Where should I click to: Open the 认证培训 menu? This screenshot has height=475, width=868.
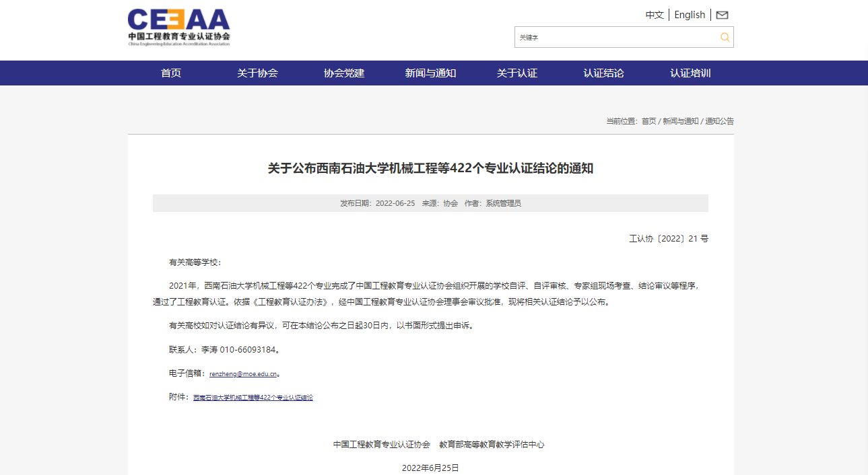pos(690,73)
